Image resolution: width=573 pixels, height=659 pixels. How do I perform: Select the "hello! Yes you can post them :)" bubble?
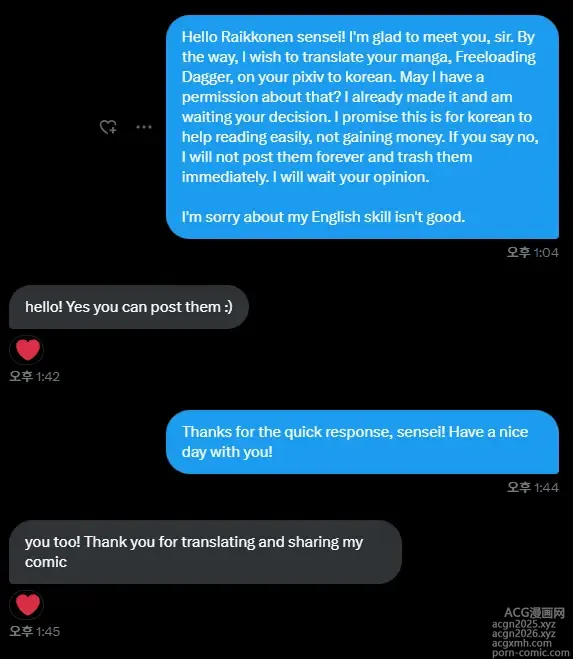pyautogui.click(x=129, y=307)
